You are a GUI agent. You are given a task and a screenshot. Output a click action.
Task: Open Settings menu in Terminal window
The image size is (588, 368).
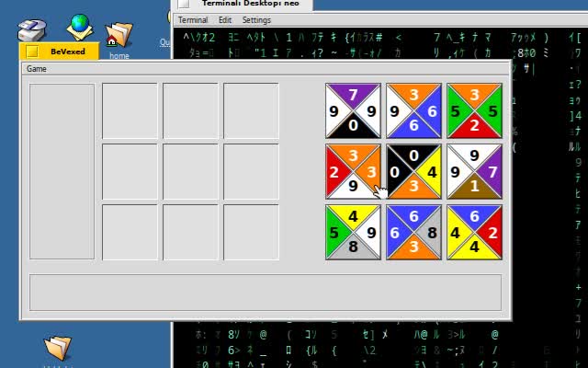coord(256,20)
